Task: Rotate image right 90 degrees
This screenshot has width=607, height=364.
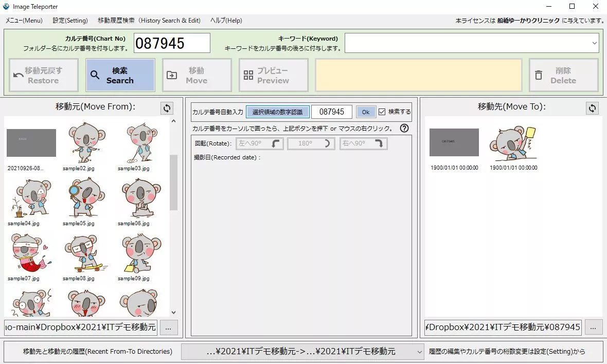Action: [x=363, y=143]
